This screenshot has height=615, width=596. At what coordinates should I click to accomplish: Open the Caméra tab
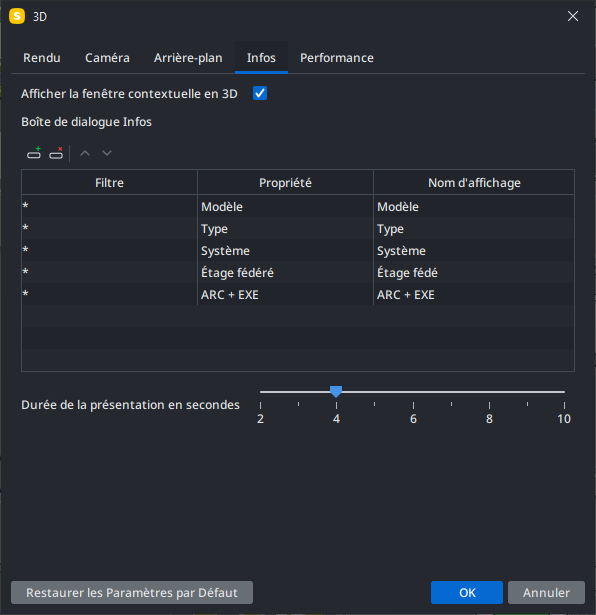click(x=107, y=58)
